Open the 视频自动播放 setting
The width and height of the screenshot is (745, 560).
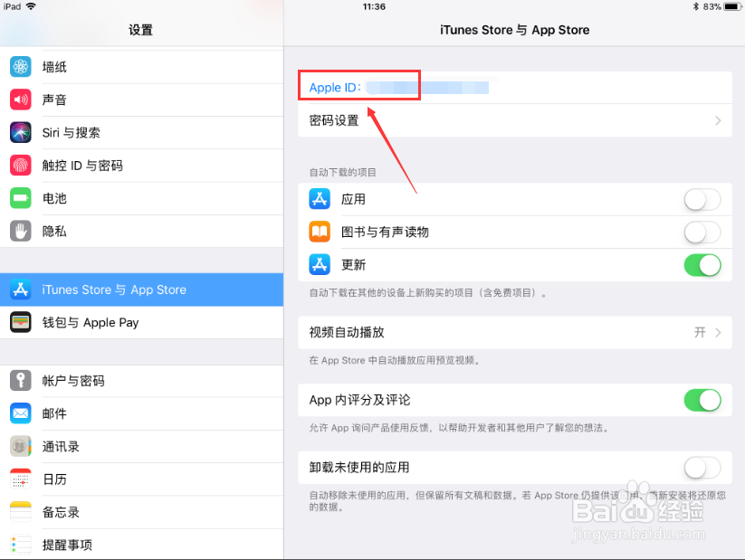[x=515, y=333]
